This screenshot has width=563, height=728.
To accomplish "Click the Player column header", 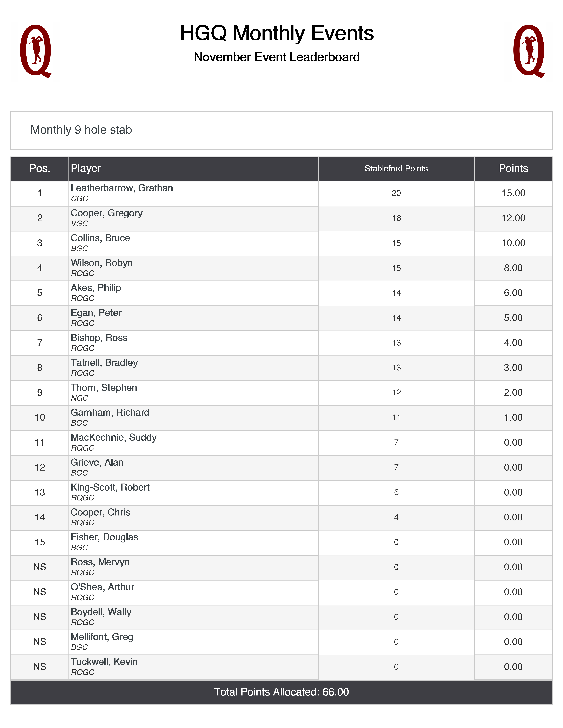I will click(86, 168).
